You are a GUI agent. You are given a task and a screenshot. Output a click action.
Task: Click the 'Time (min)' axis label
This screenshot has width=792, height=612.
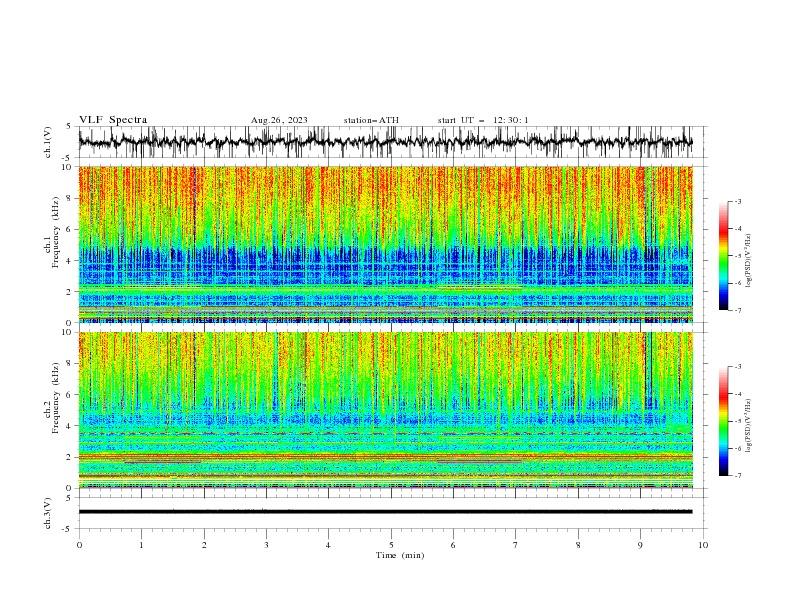400,555
